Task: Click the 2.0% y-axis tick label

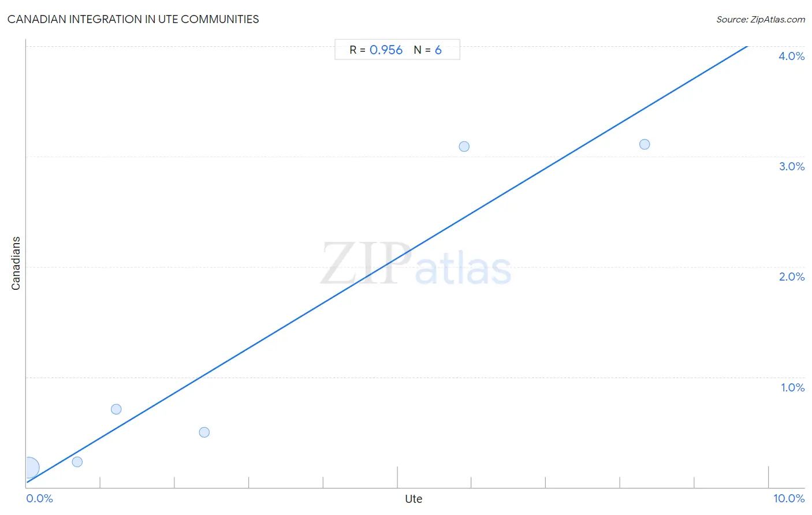Action: tap(791, 277)
